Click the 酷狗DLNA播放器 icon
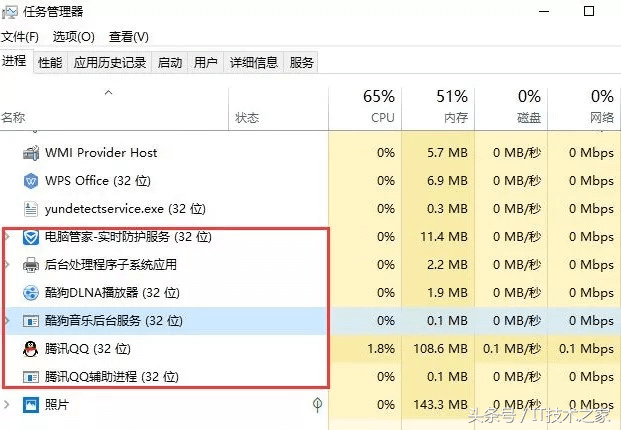Screen dimensions: 621x430 (x=31, y=293)
